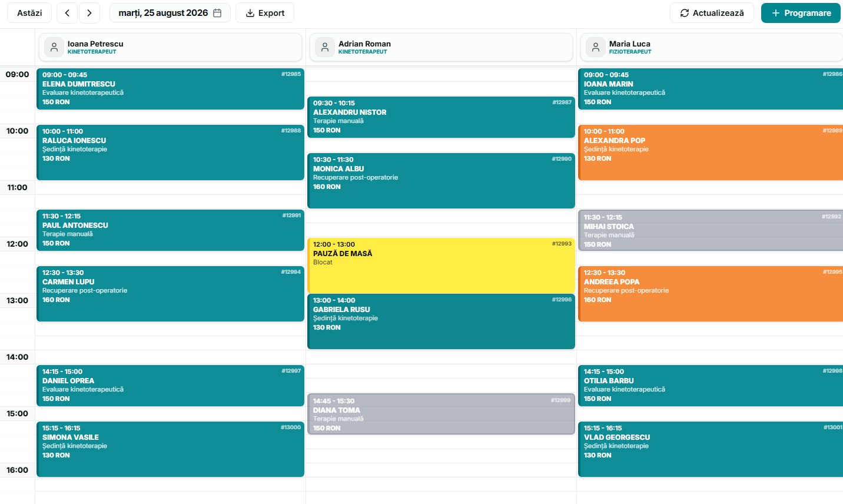Select Monica Albu post-operatorie appointment
Screen dimensions: 843x504
441,181
